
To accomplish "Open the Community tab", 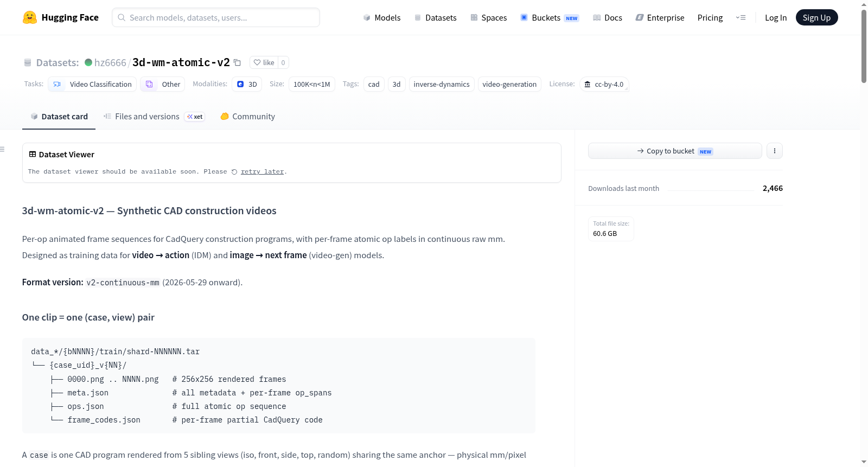I will click(247, 117).
